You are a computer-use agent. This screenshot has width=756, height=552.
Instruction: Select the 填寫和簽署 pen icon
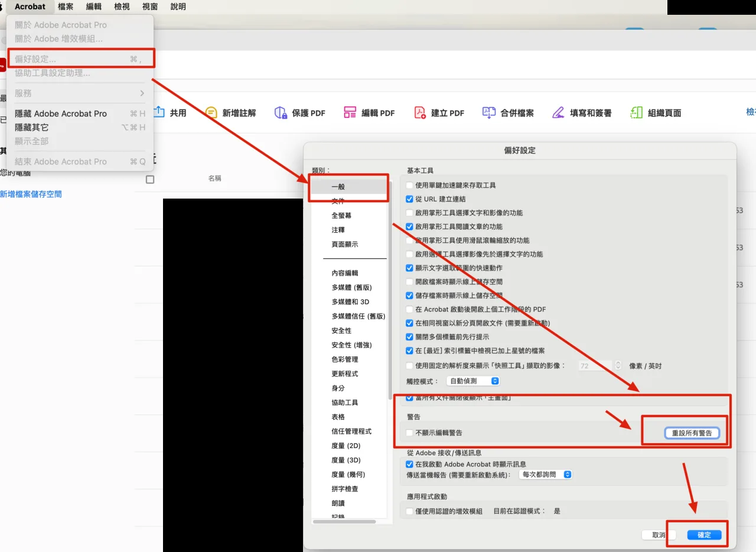click(558, 112)
